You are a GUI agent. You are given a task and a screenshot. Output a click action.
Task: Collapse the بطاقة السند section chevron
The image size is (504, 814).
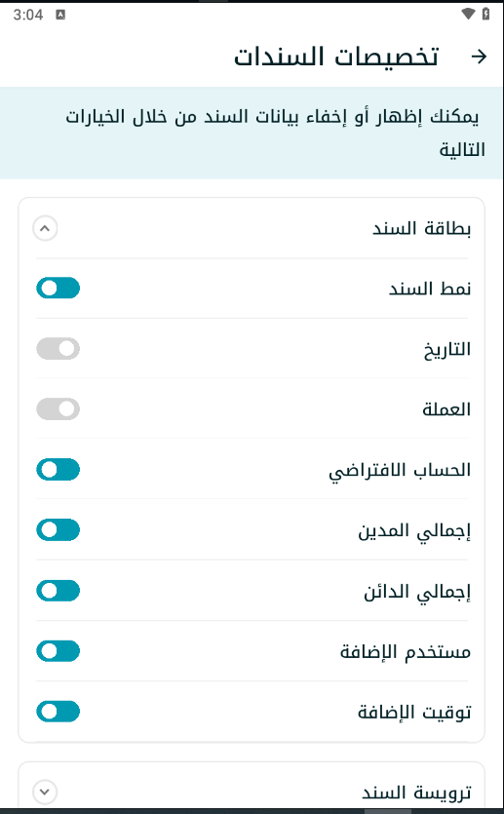(x=45, y=228)
